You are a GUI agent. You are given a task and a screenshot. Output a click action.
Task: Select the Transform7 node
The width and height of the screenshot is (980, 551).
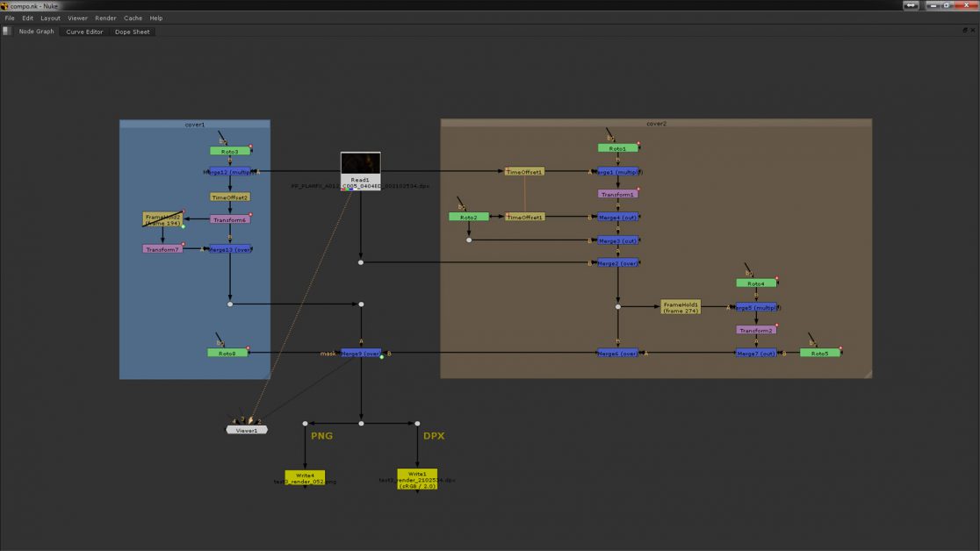(x=162, y=249)
